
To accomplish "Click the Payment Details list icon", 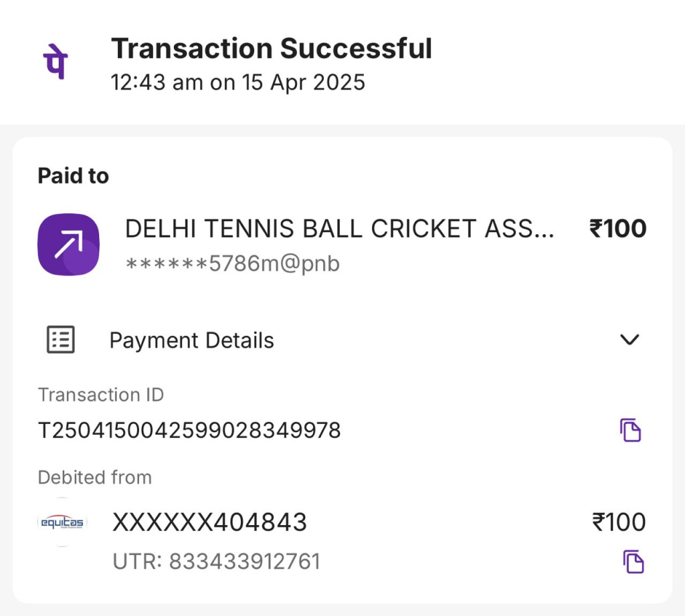I will click(60, 340).
